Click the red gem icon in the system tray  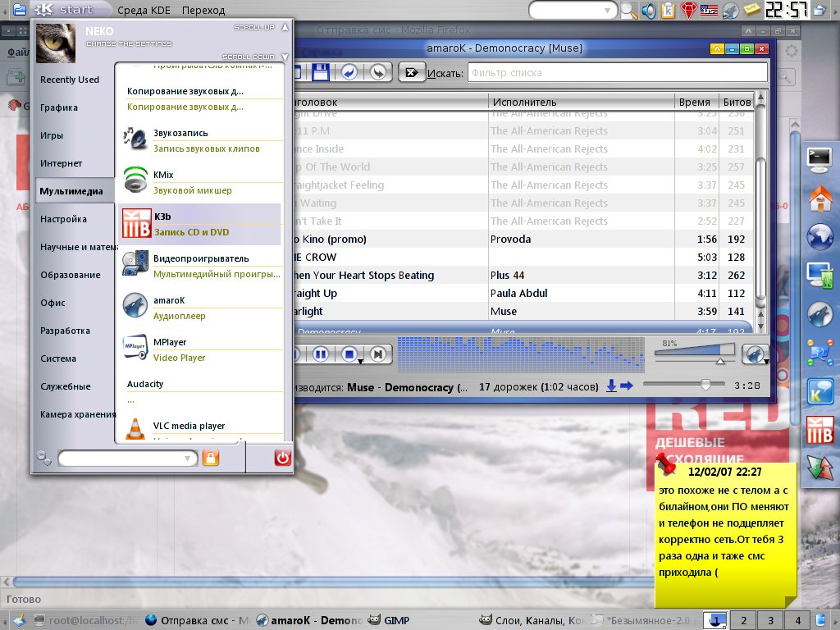(688, 10)
